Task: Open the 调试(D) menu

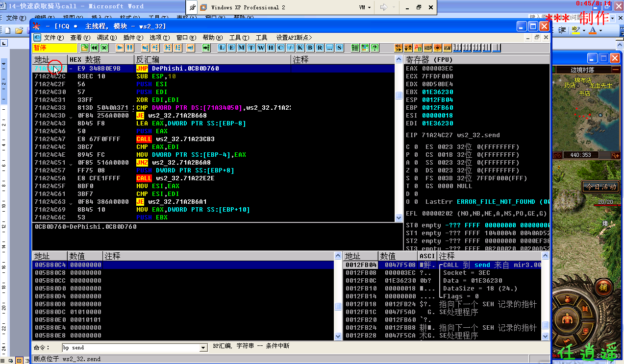Action: pyautogui.click(x=106, y=37)
